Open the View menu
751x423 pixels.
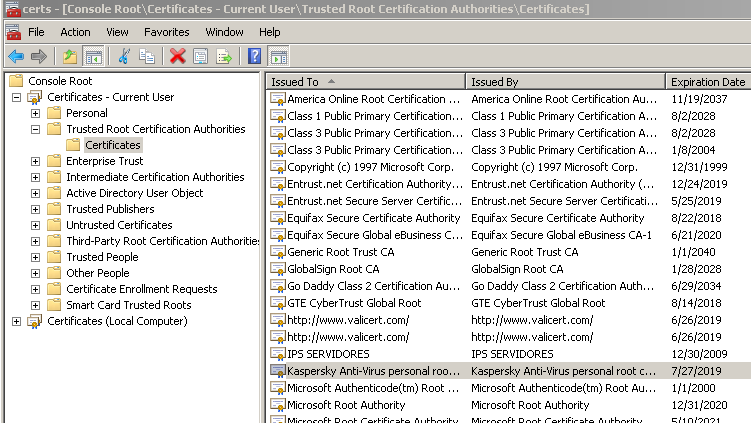(x=117, y=32)
